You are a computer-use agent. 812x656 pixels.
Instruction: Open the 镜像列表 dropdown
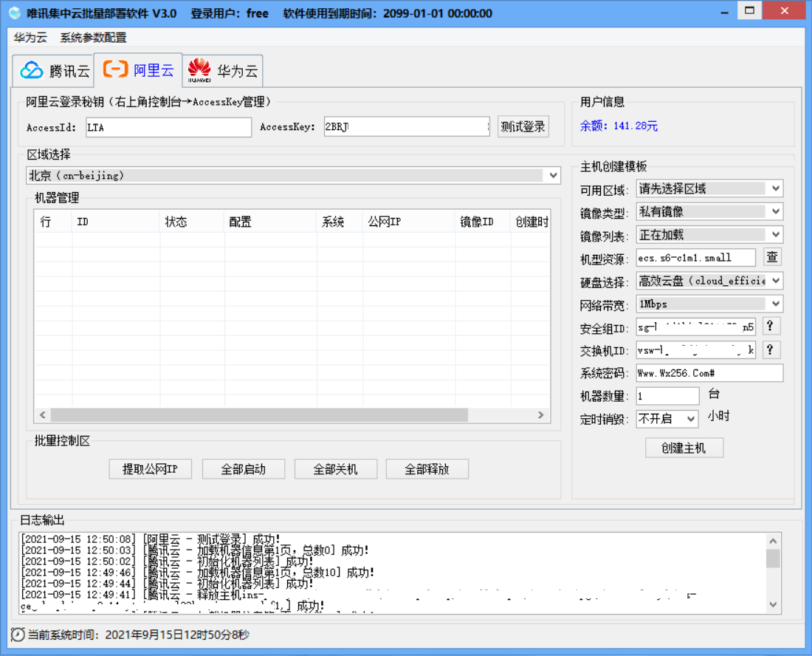pos(709,235)
